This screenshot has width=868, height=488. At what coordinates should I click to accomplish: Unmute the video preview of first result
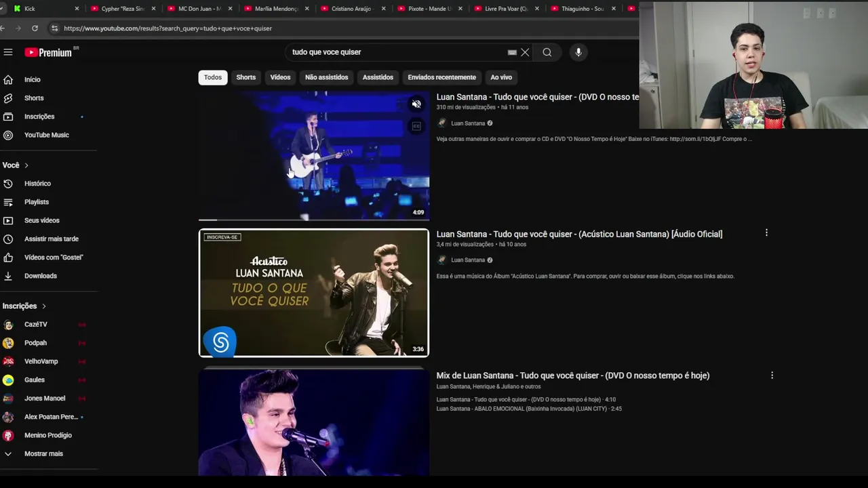coord(416,104)
